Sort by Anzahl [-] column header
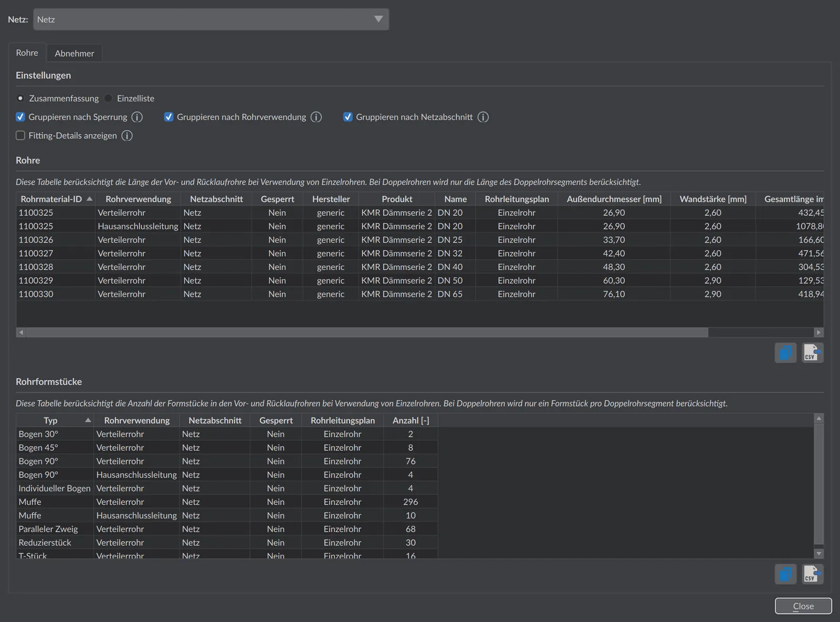This screenshot has height=622, width=840. [x=411, y=420]
